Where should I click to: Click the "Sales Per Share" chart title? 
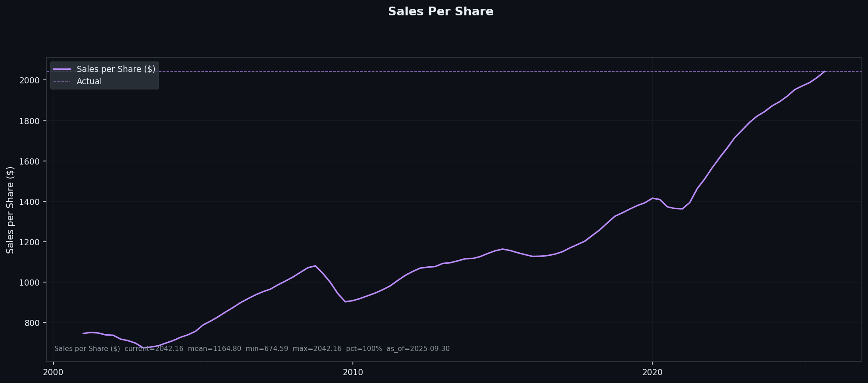pos(441,12)
